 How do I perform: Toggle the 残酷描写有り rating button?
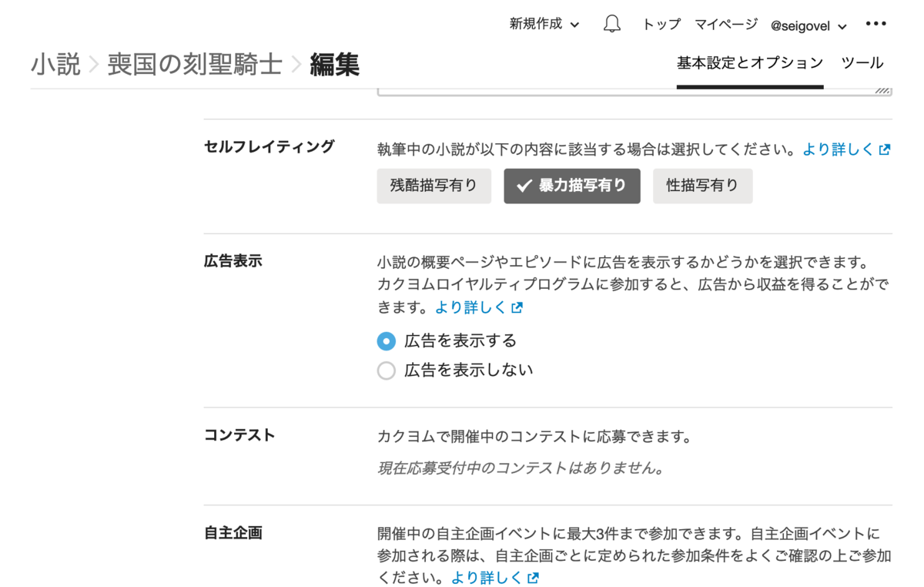(x=434, y=186)
